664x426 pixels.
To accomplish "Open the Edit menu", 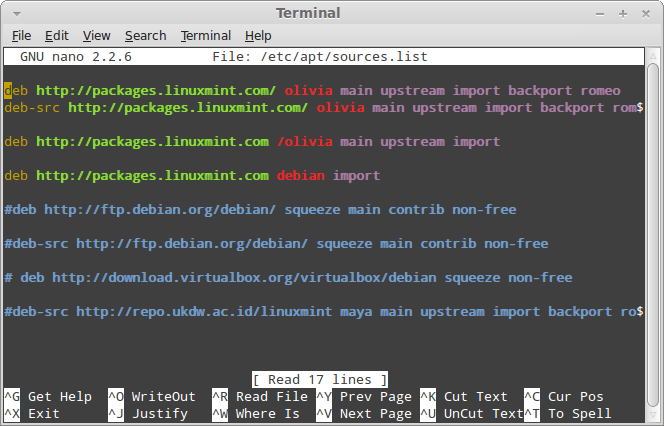I will [x=57, y=36].
